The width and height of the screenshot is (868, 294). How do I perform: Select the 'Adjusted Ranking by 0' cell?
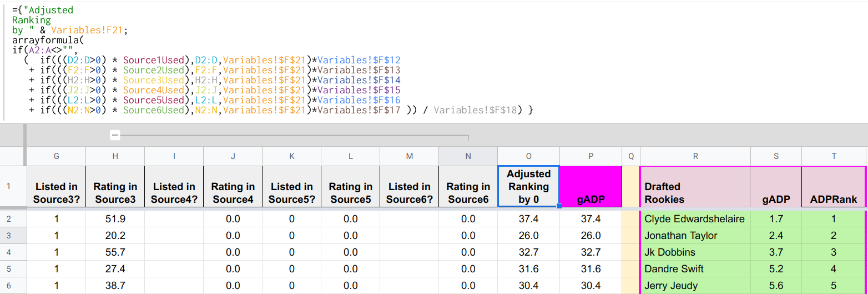[x=528, y=187]
